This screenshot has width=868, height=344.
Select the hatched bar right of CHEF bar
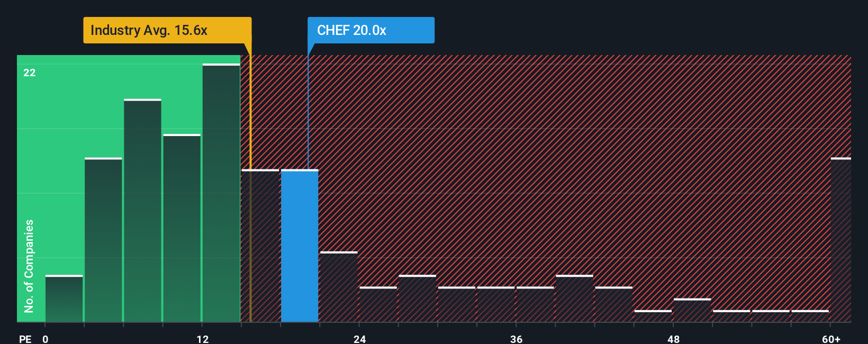(x=339, y=287)
